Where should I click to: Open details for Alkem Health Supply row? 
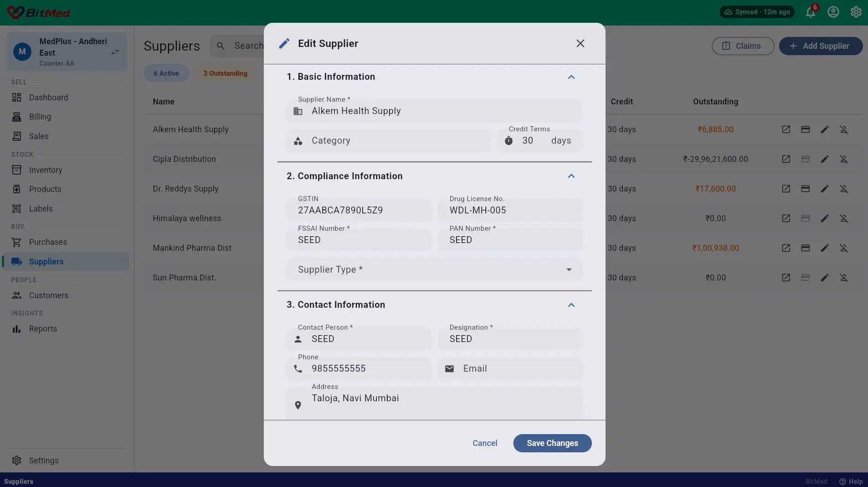pyautogui.click(x=786, y=130)
